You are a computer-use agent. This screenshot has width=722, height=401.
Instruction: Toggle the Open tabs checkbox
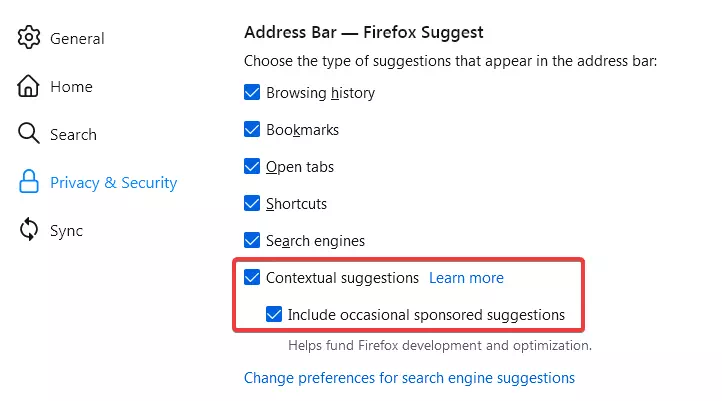pos(252,166)
